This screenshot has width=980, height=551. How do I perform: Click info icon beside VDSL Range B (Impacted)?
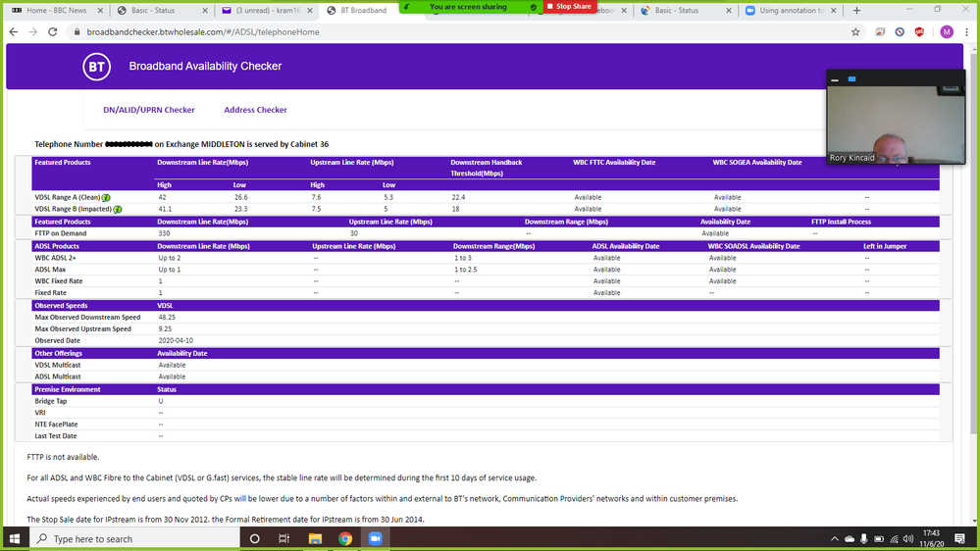pos(117,209)
